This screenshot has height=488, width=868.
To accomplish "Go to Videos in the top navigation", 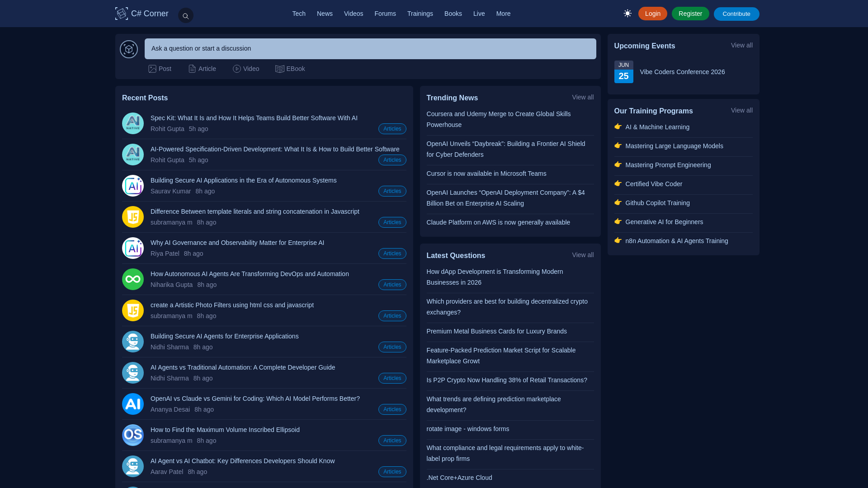I will (x=354, y=14).
